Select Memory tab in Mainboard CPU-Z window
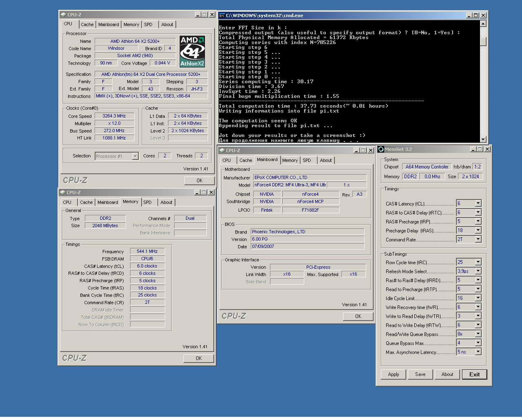The height and width of the screenshot is (420, 522). click(x=290, y=160)
